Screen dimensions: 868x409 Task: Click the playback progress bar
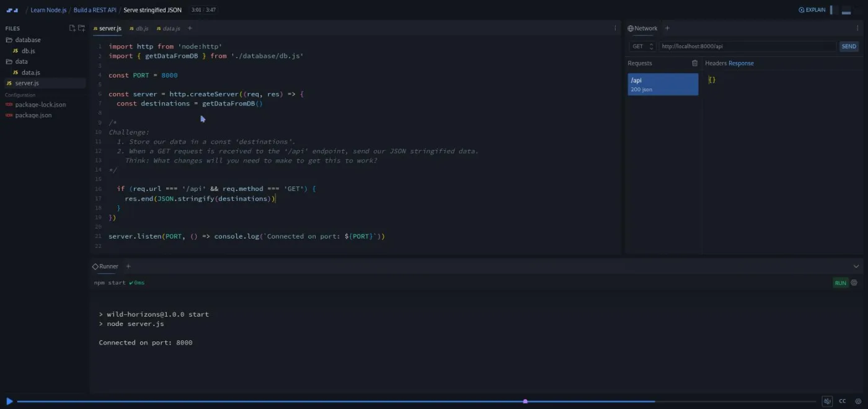pos(417,402)
